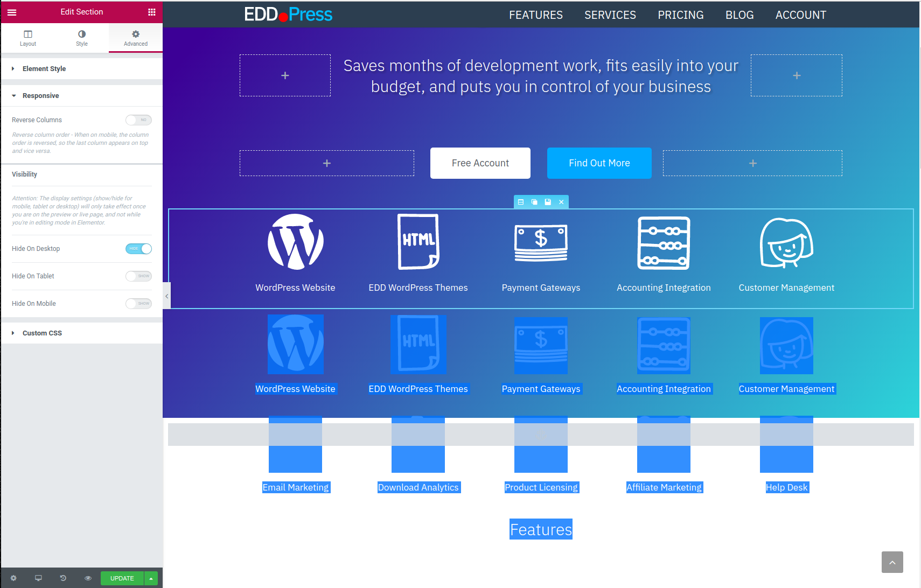This screenshot has height=588, width=921.
Task: Delete section with the X handle
Action: pos(561,202)
